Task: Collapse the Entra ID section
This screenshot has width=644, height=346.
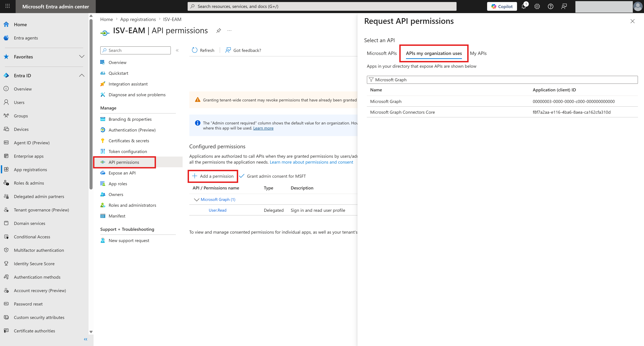Action: 82,75
